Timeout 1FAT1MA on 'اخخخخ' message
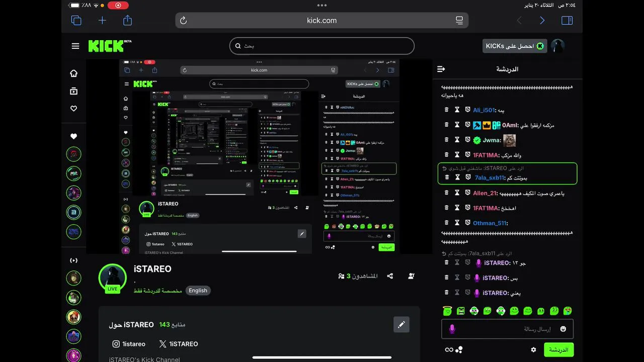The height and width of the screenshot is (362, 644). tap(457, 208)
